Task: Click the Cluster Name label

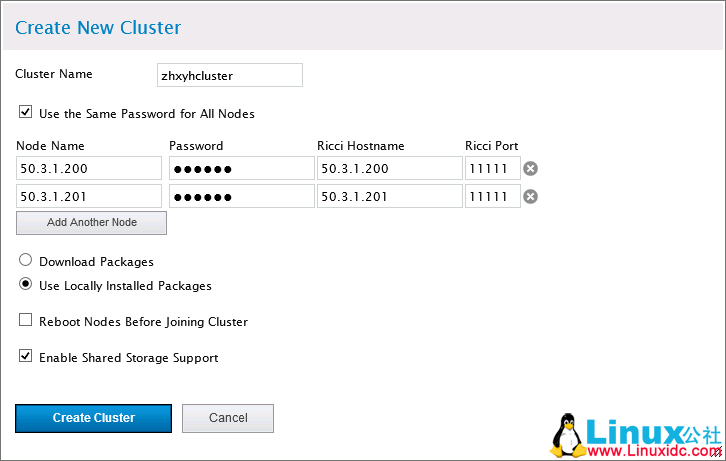Action: tap(54, 74)
